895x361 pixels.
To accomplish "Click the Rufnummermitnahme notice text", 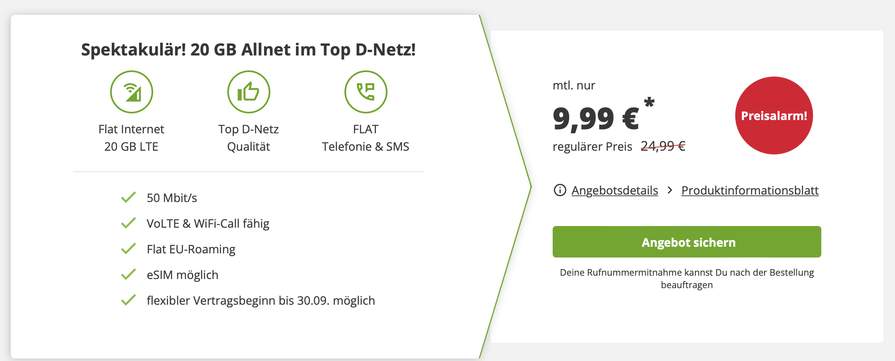I will point(687,279).
